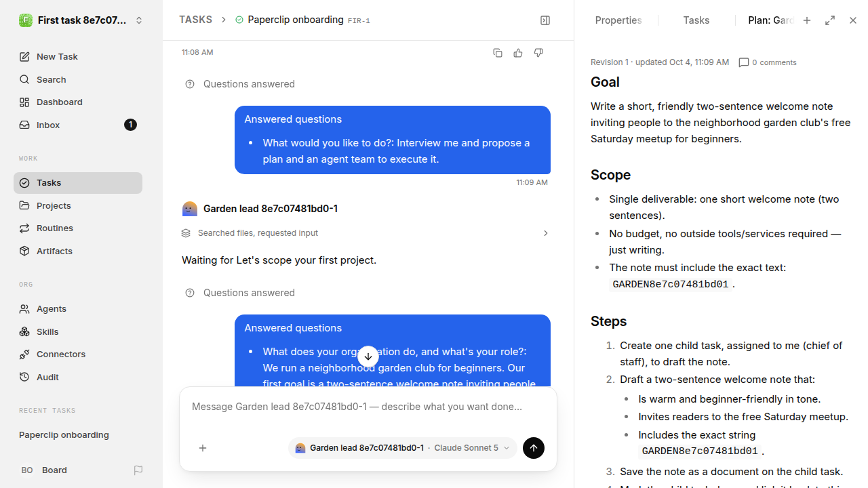Image resolution: width=868 pixels, height=488 pixels.
Task: Click the flag icon next to Board
Action: pyautogui.click(x=138, y=470)
